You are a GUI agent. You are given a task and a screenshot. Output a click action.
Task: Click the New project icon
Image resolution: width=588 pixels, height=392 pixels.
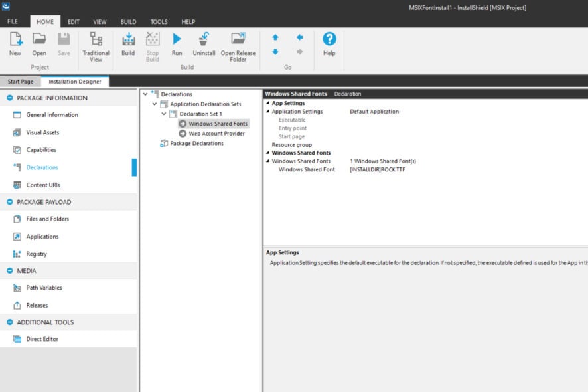[15, 44]
